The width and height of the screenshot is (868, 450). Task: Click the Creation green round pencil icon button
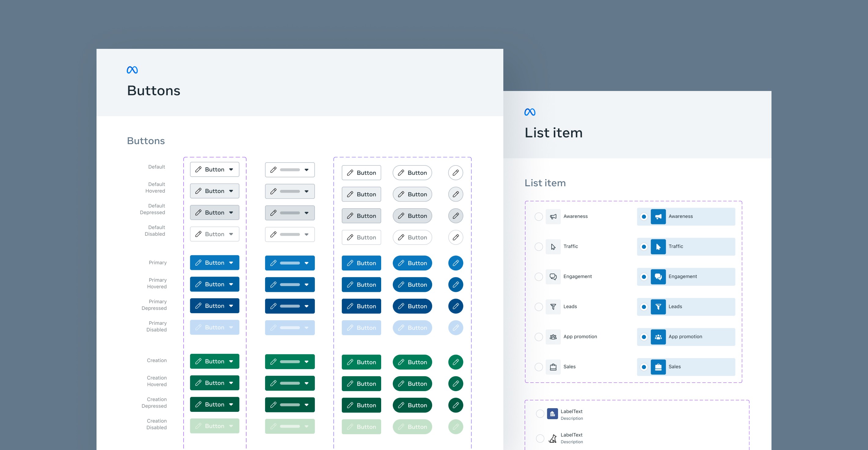click(x=456, y=362)
